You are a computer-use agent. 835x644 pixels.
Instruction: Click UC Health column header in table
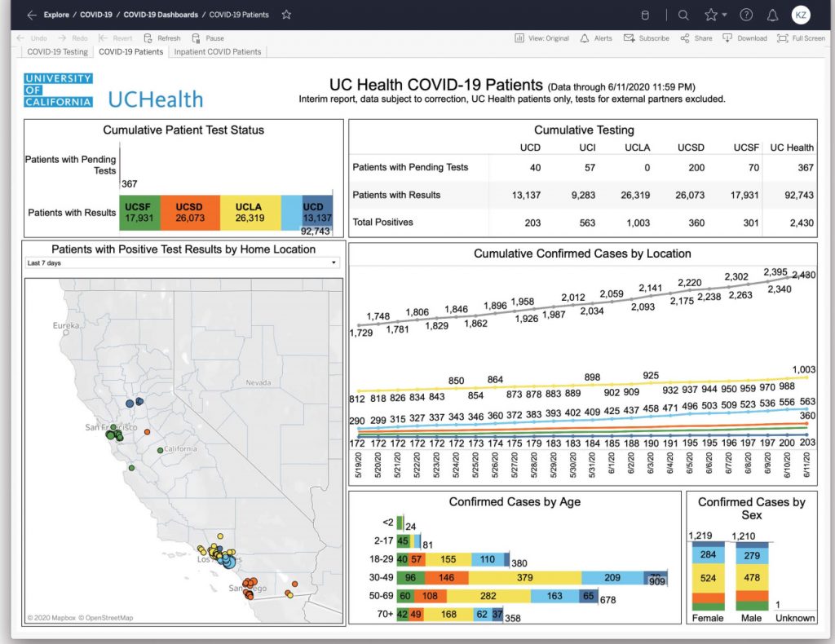[792, 148]
